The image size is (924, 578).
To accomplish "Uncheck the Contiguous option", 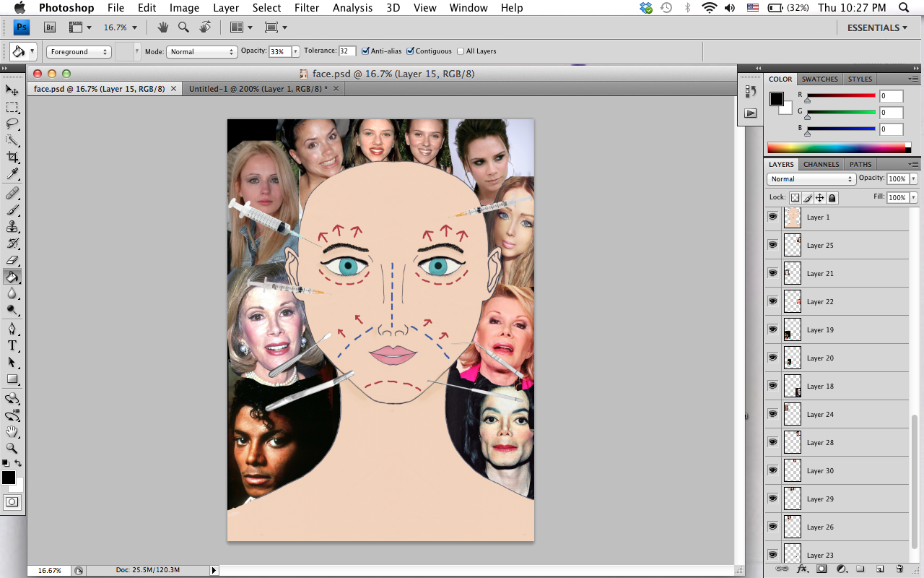I will pos(411,51).
